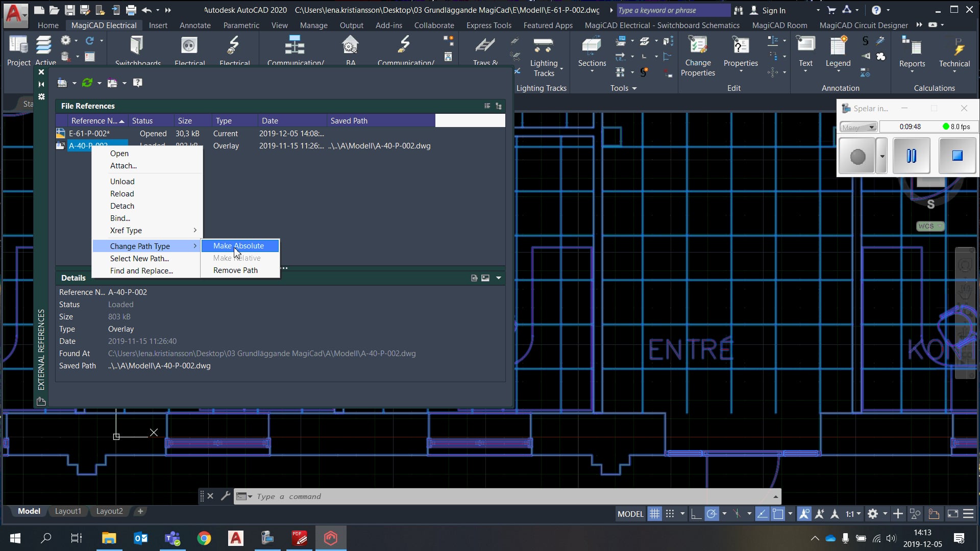The width and height of the screenshot is (980, 551).
Task: Switch to the Layout1 tab
Action: 68,511
